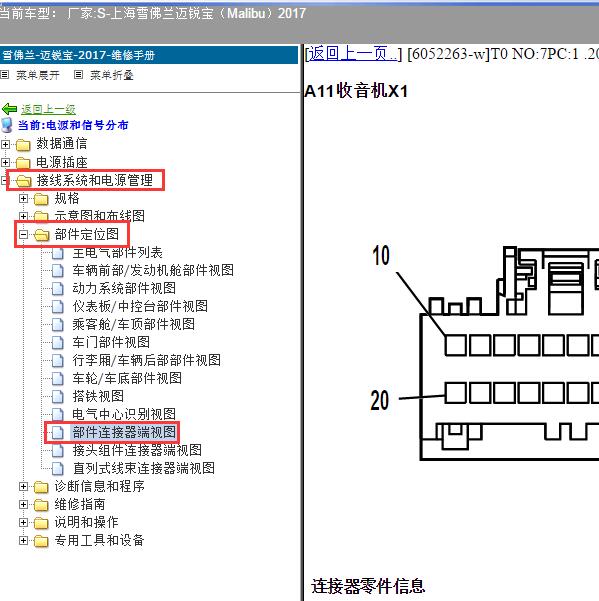Click the 菜单展开 menu option
Image resolution: width=599 pixels, height=601 pixels.
point(38,75)
